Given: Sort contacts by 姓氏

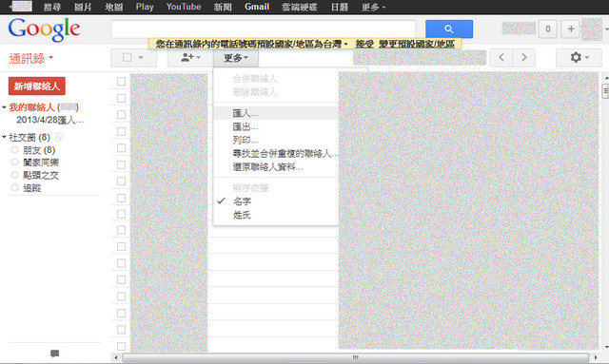Looking at the screenshot, I should click(242, 215).
